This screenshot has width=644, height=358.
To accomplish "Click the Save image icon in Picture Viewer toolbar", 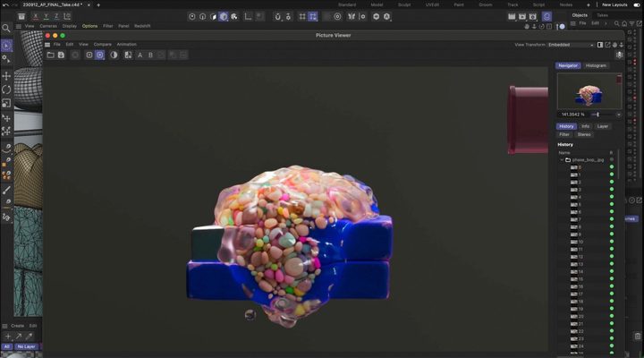I will point(61,55).
